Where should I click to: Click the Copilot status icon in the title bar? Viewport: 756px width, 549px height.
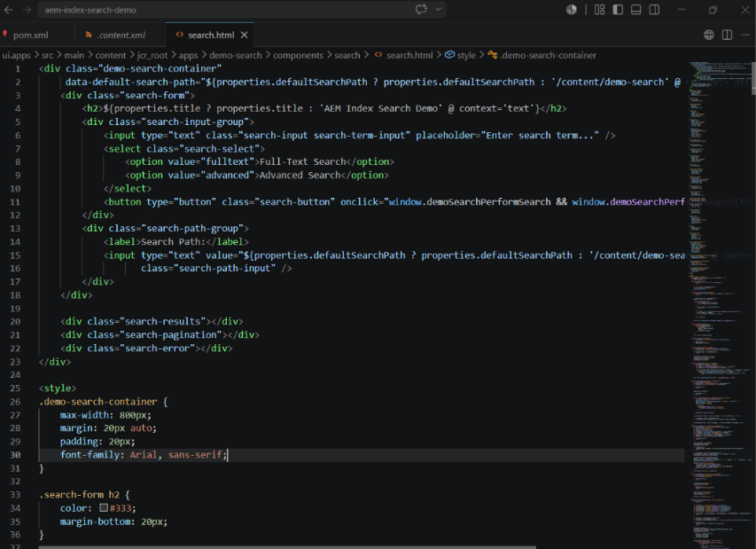point(572,9)
